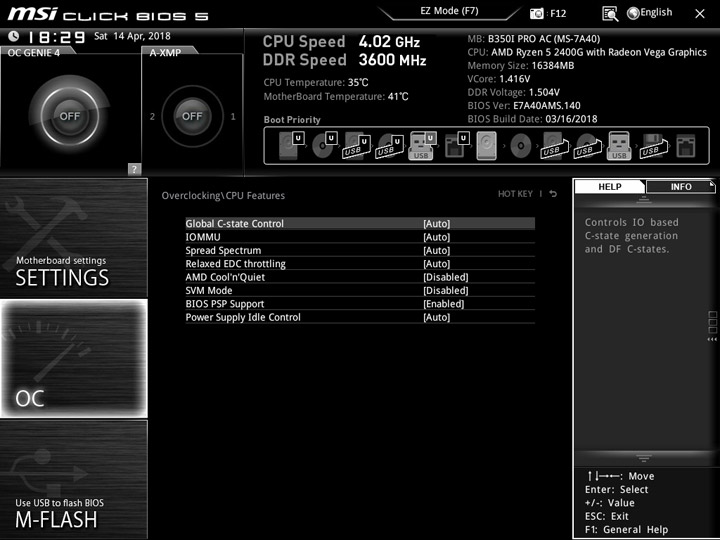Image resolution: width=720 pixels, height=540 pixels.
Task: Click the clock icon beside the time
Action: (14, 36)
